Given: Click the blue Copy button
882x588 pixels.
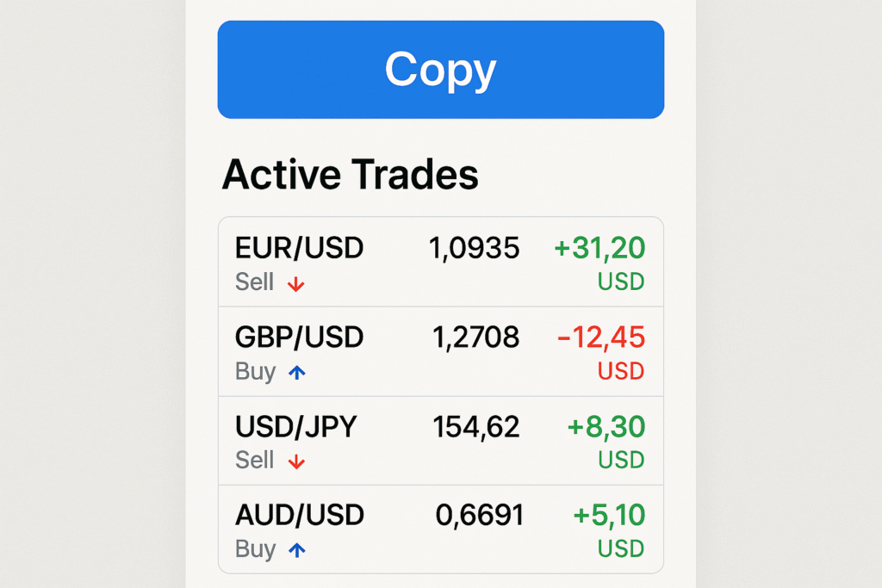Looking at the screenshot, I should [x=440, y=70].
